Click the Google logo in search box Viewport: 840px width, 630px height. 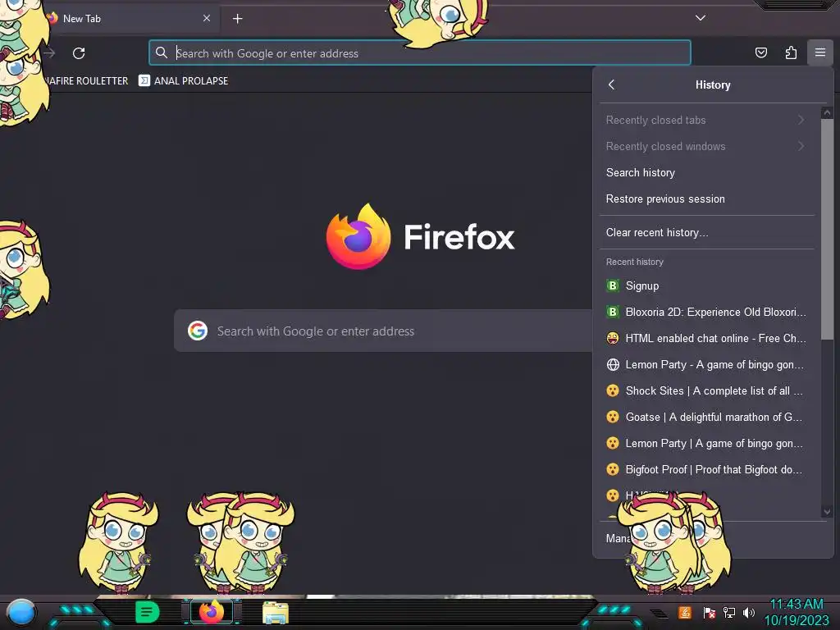pyautogui.click(x=198, y=331)
